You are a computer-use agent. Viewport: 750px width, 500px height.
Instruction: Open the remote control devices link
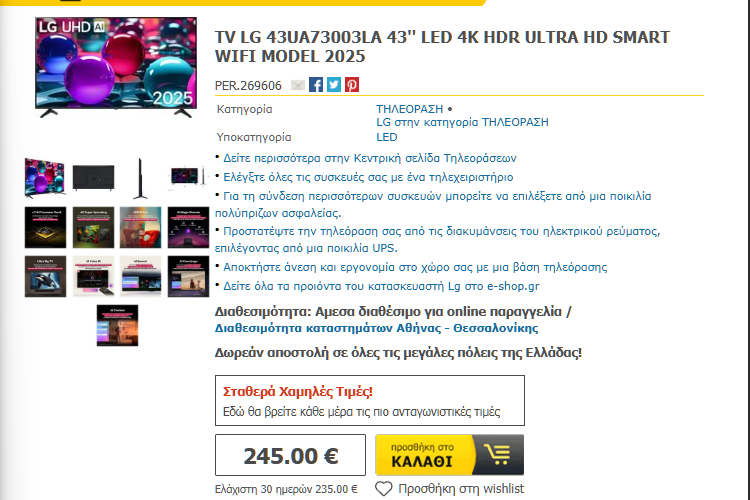coord(368,177)
